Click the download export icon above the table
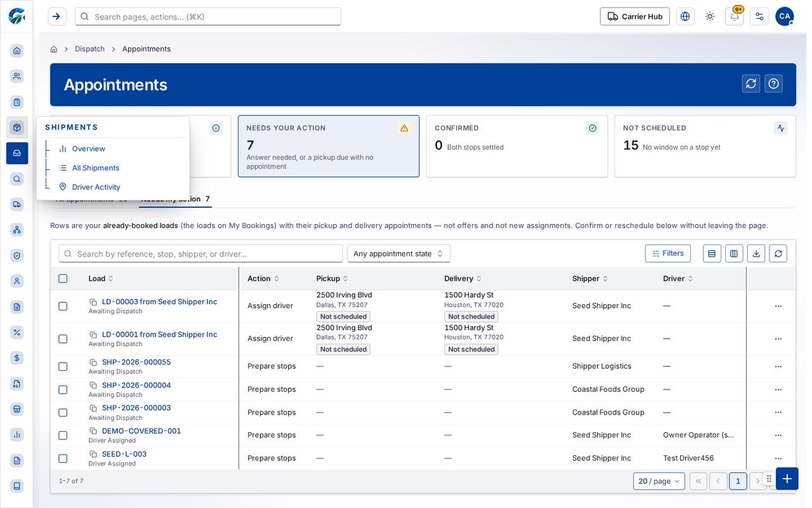The height and width of the screenshot is (508, 812). coord(756,253)
